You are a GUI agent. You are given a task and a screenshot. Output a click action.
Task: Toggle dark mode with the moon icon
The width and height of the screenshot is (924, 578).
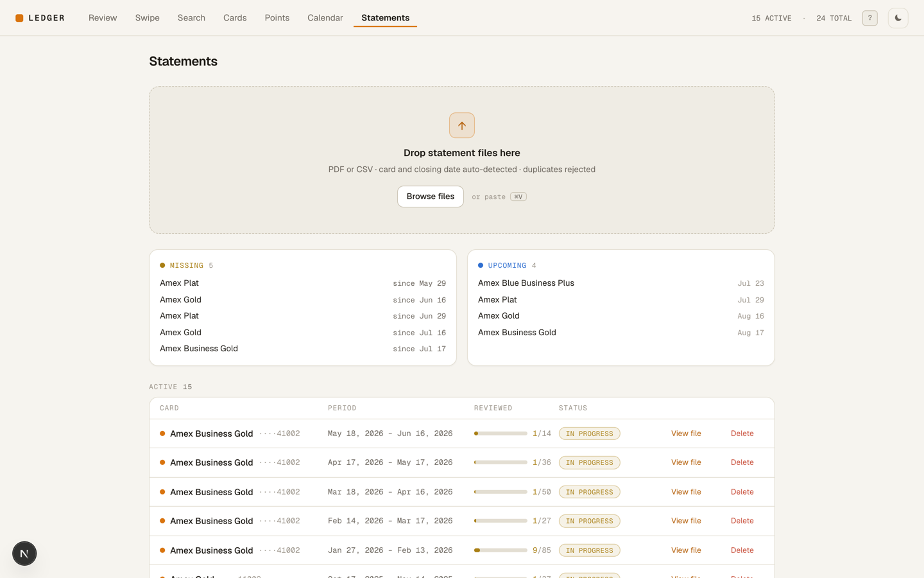click(898, 18)
